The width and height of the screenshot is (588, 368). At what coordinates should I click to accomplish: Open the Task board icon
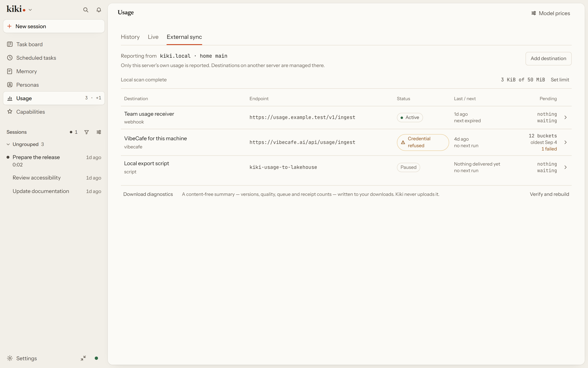pos(10,44)
